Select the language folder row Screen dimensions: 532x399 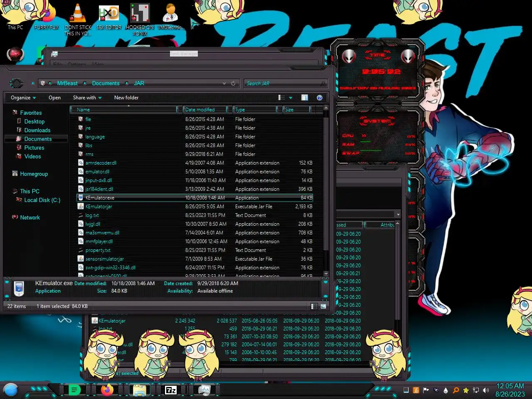[195, 137]
